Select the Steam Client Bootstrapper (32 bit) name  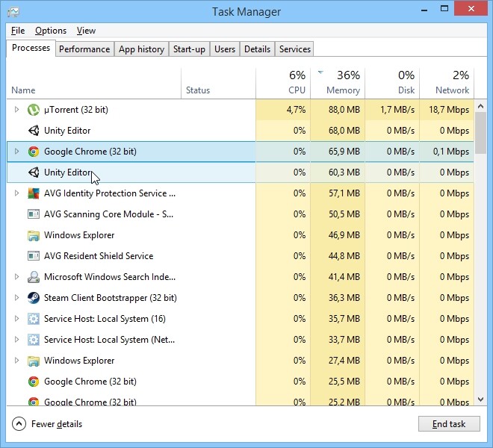(111, 298)
